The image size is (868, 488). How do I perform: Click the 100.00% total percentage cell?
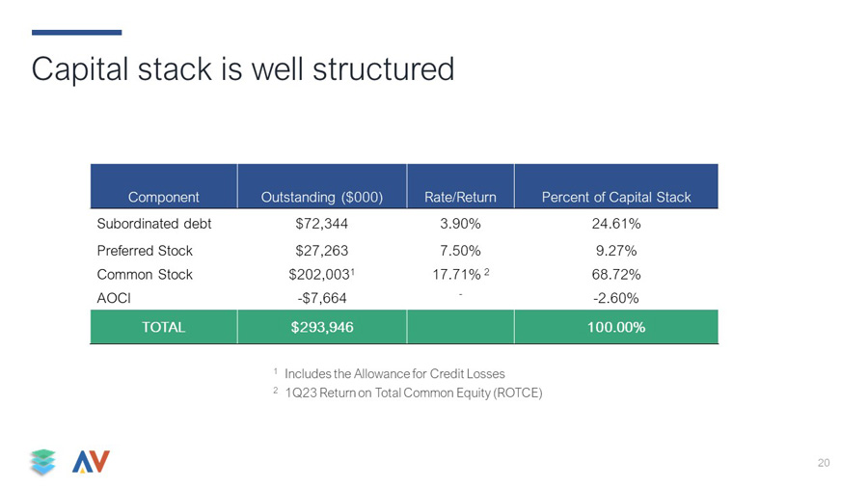(x=616, y=327)
